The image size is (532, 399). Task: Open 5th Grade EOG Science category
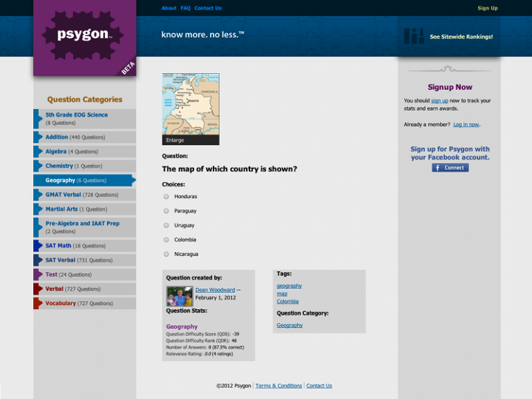84,119
